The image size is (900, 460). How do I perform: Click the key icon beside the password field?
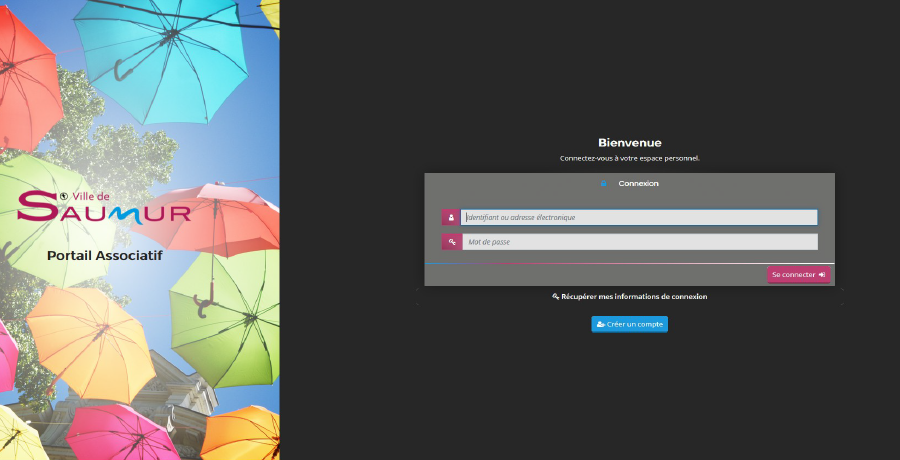tap(451, 242)
